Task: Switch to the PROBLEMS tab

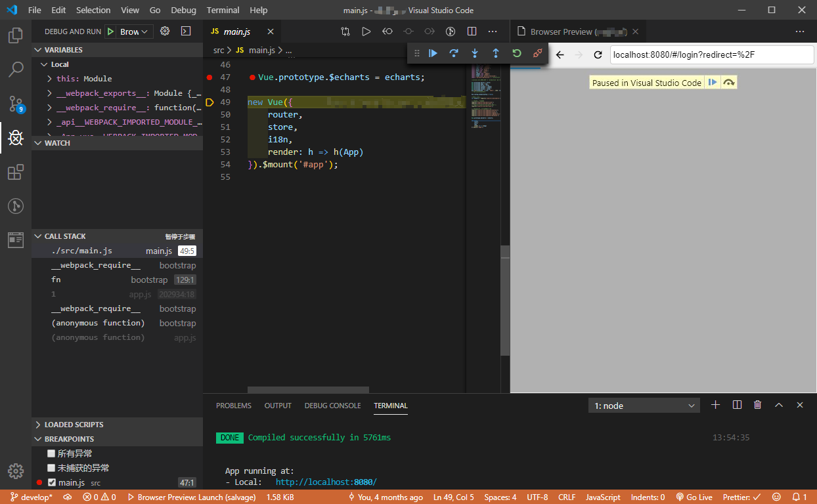Action: [x=234, y=406]
